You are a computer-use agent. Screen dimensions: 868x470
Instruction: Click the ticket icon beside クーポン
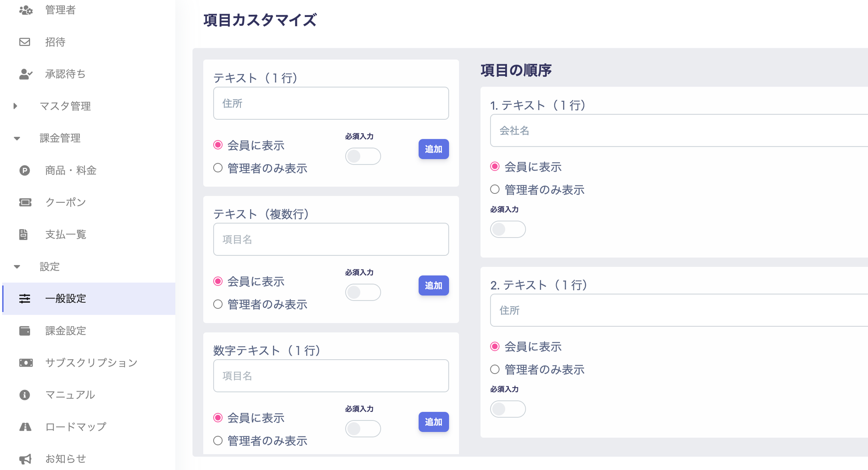(25, 202)
